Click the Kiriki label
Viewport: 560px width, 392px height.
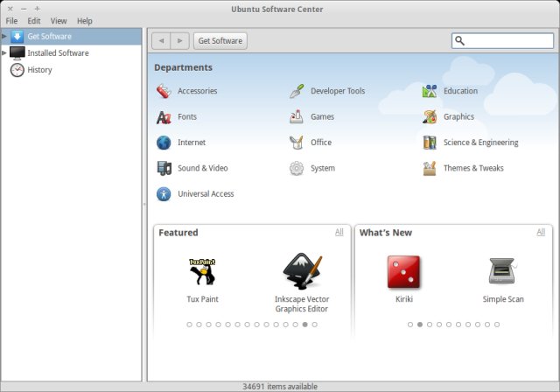[404, 299]
